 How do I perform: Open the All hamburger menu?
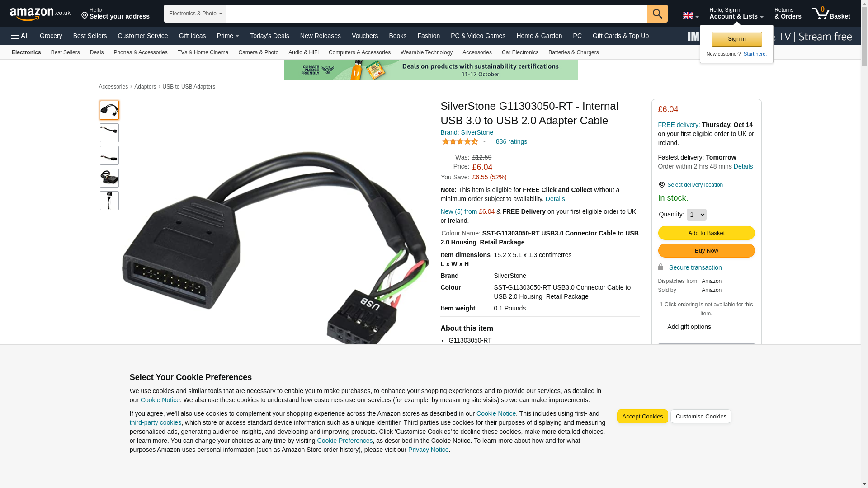(20, 36)
